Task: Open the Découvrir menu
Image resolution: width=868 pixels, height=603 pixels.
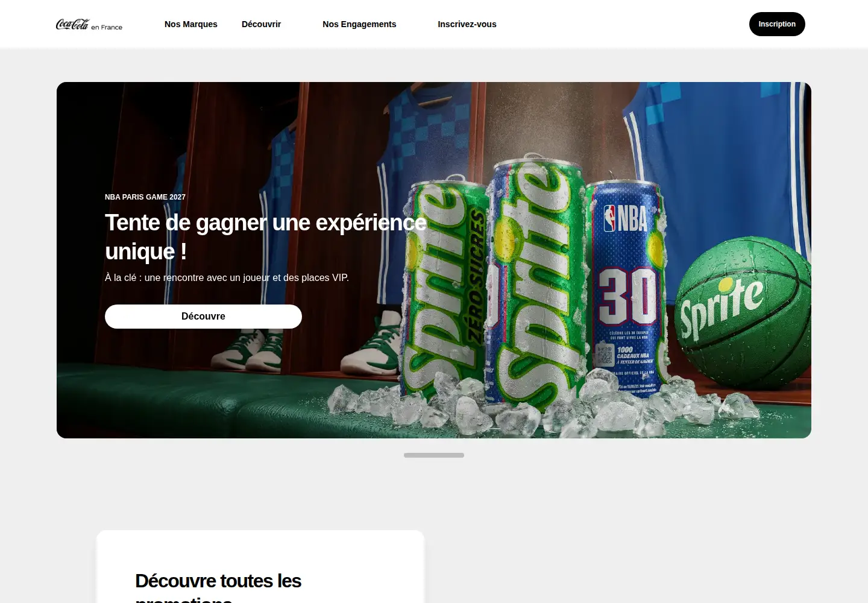Action: (261, 24)
